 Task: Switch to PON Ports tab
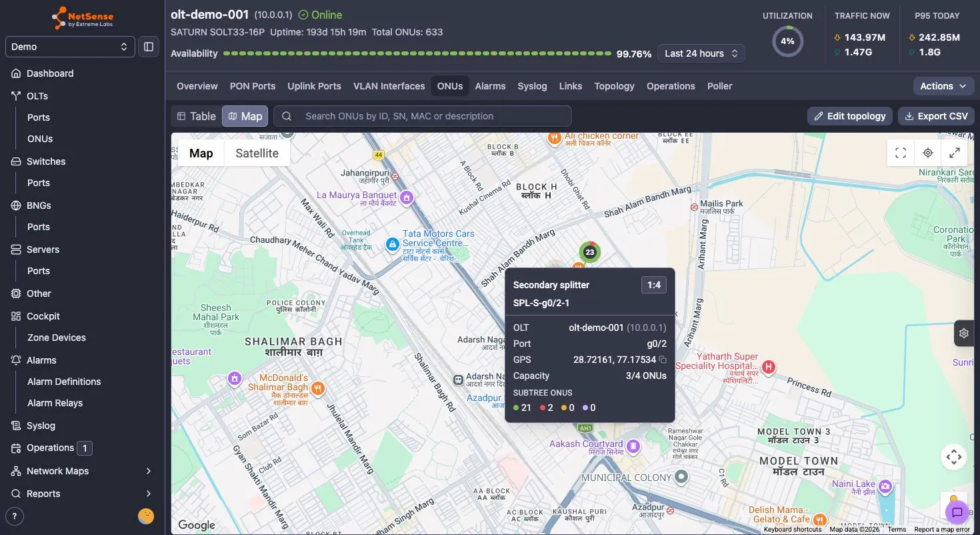(x=253, y=86)
